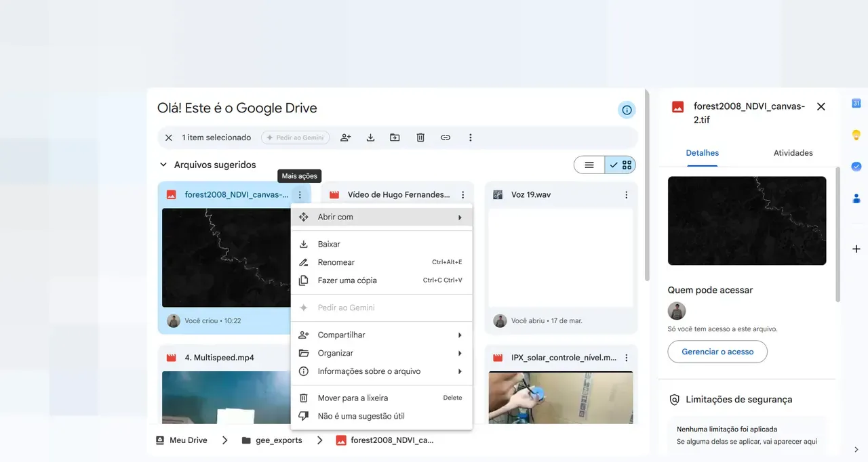Click plus icon to get add-ons

(856, 249)
